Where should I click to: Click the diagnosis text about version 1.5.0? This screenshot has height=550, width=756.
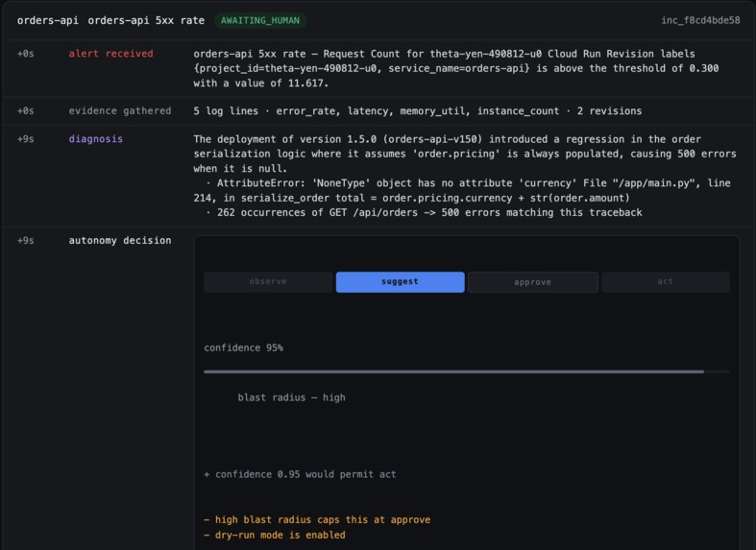pyautogui.click(x=465, y=154)
